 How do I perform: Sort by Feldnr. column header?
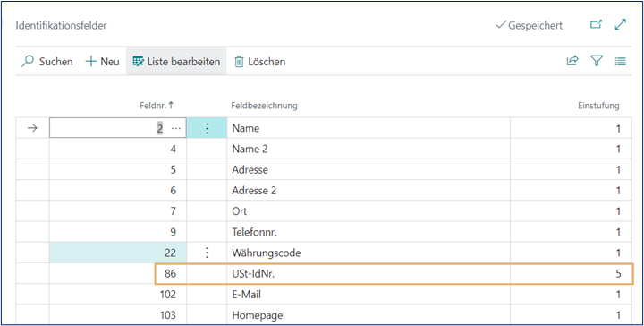157,106
